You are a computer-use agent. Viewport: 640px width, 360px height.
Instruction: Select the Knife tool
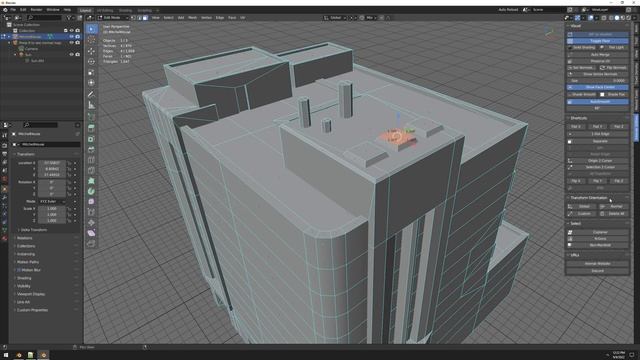pos(91,171)
